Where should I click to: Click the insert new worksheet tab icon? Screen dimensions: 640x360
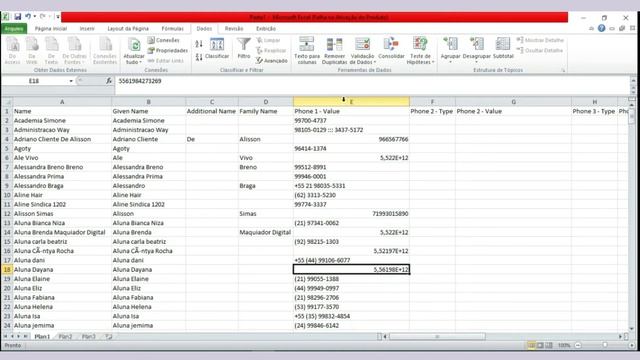(109, 337)
